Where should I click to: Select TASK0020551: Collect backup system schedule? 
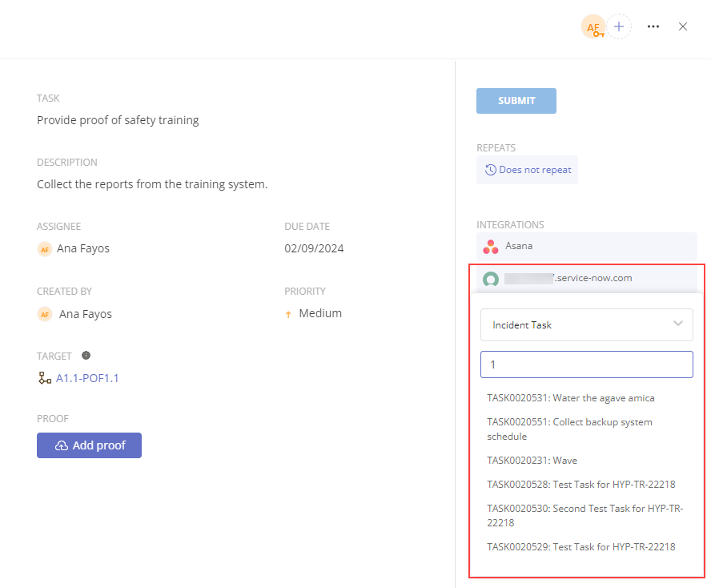569,429
